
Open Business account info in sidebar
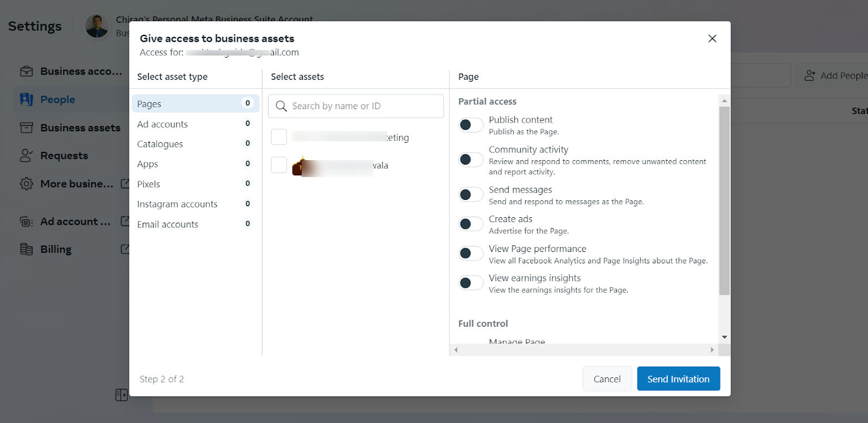coord(71,71)
